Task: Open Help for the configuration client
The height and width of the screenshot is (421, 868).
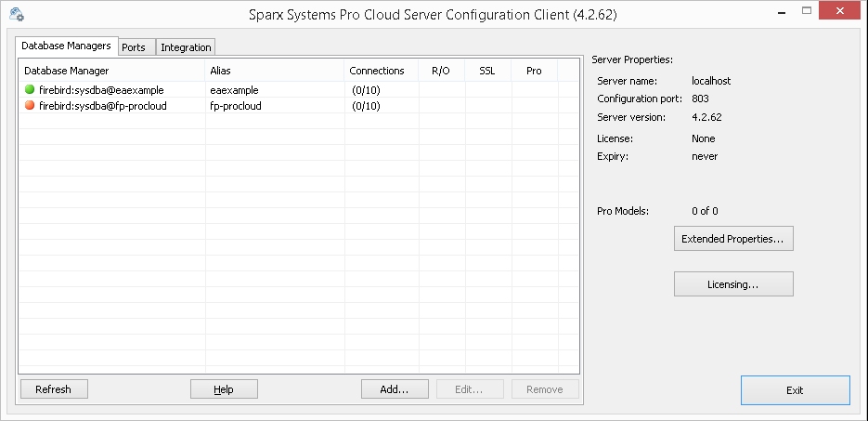Action: pos(223,389)
